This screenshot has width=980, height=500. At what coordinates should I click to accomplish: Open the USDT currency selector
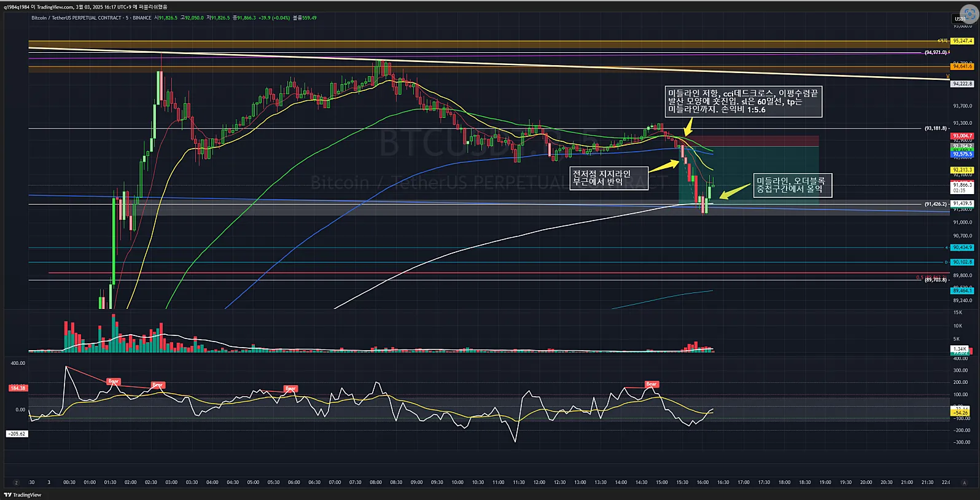[x=960, y=19]
